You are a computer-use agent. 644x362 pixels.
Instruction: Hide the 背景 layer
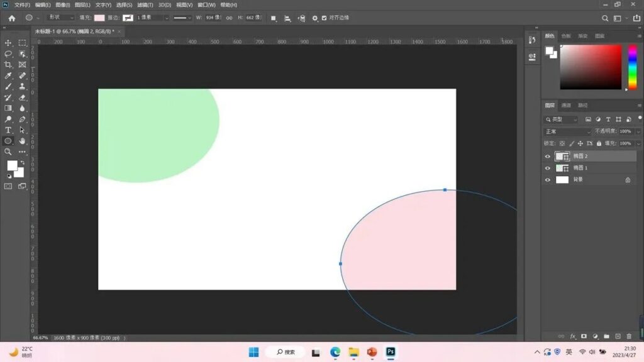[548, 180]
